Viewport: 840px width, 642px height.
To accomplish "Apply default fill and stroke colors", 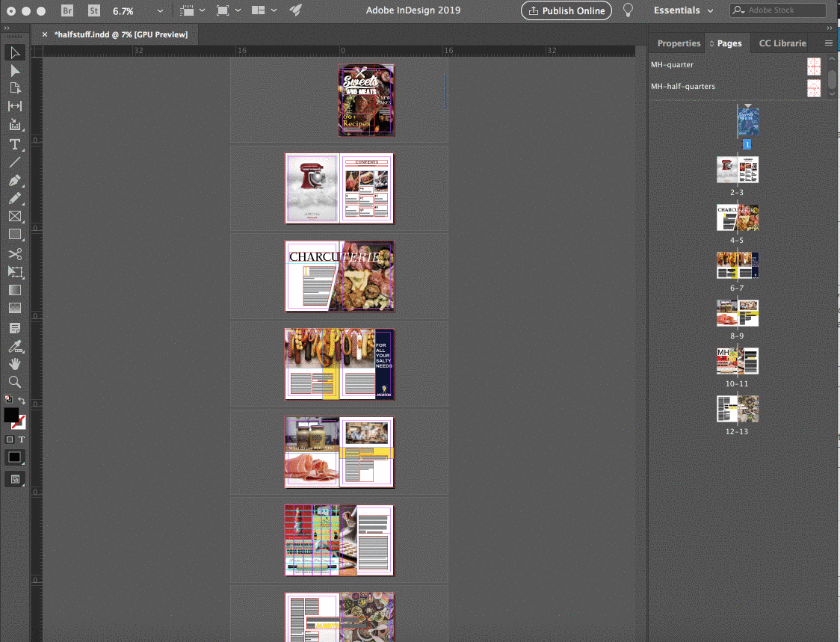I will [x=7, y=398].
